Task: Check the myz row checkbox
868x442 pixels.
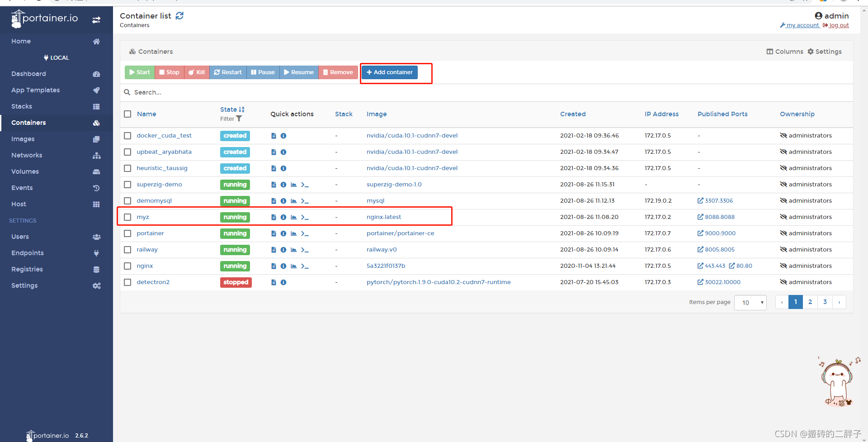Action: pos(127,217)
